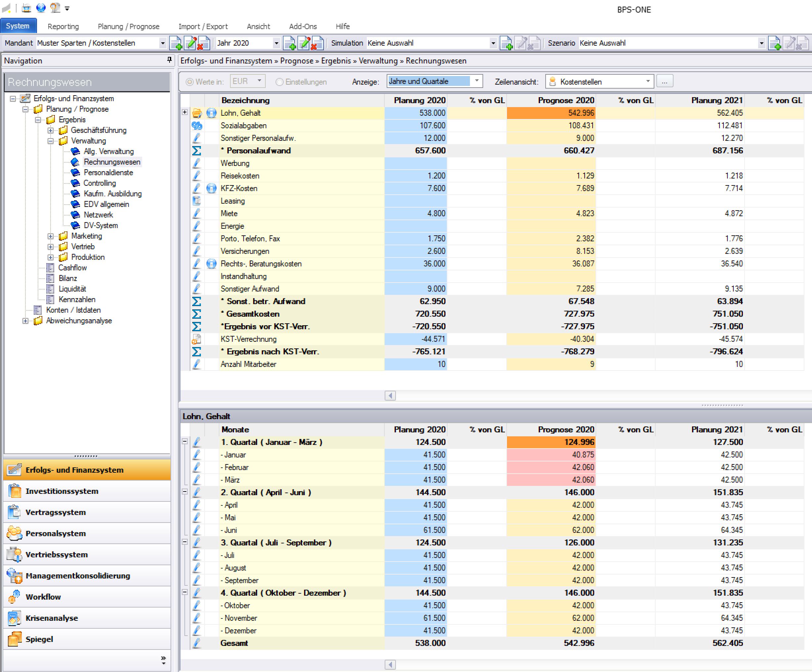Open the Reporting menu tab

click(63, 26)
